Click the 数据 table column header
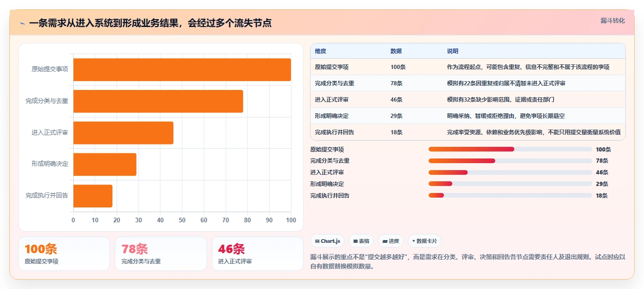 pos(396,51)
